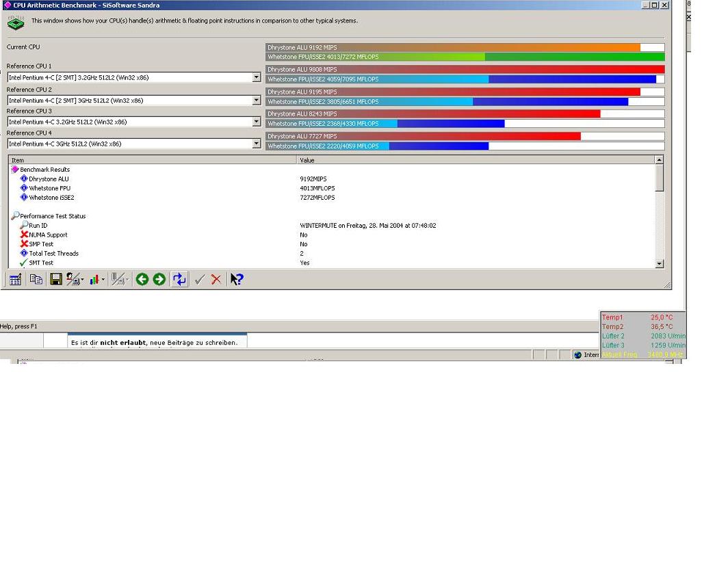The width and height of the screenshot is (728, 576).
Task: Select the Whetstone iSSE2 result row
Action: click(x=331, y=197)
